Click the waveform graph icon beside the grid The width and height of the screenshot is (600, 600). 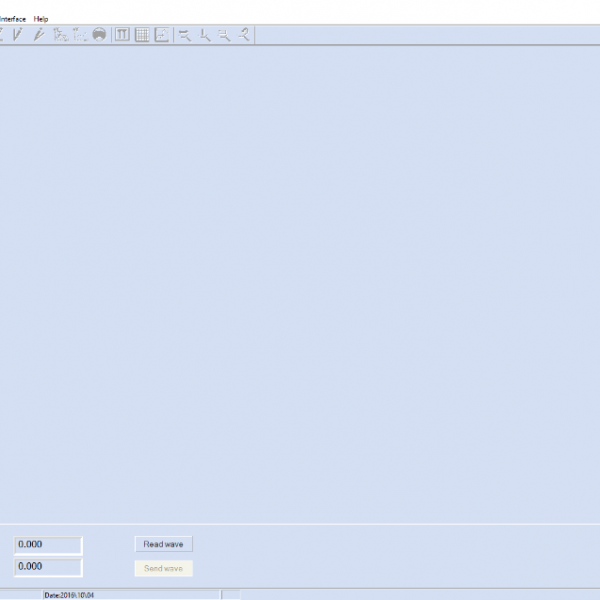click(x=162, y=35)
